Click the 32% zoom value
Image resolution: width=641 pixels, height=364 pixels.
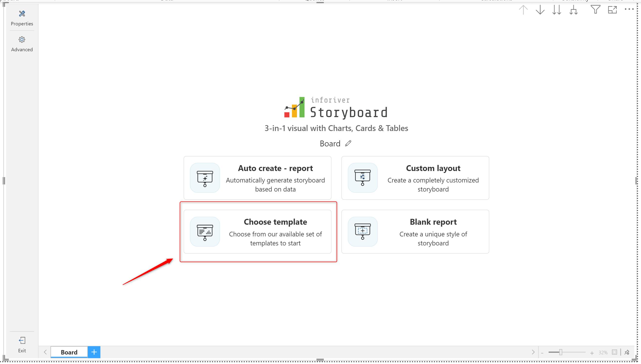(603, 353)
